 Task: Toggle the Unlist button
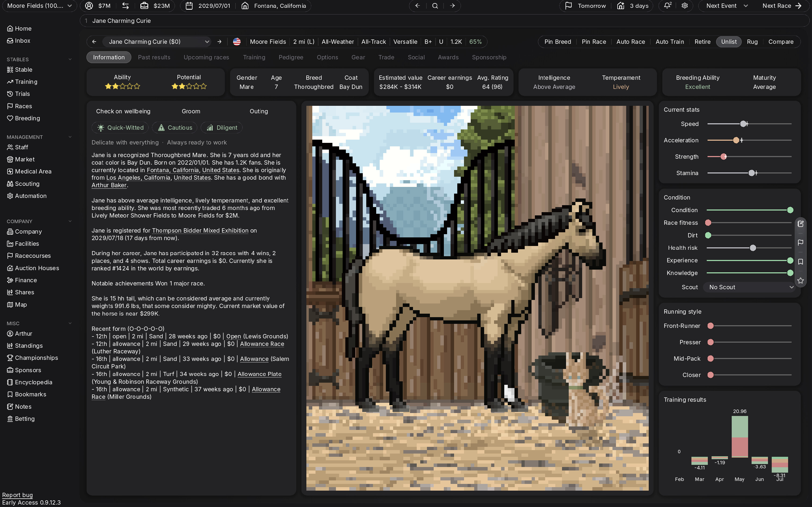[728, 42]
